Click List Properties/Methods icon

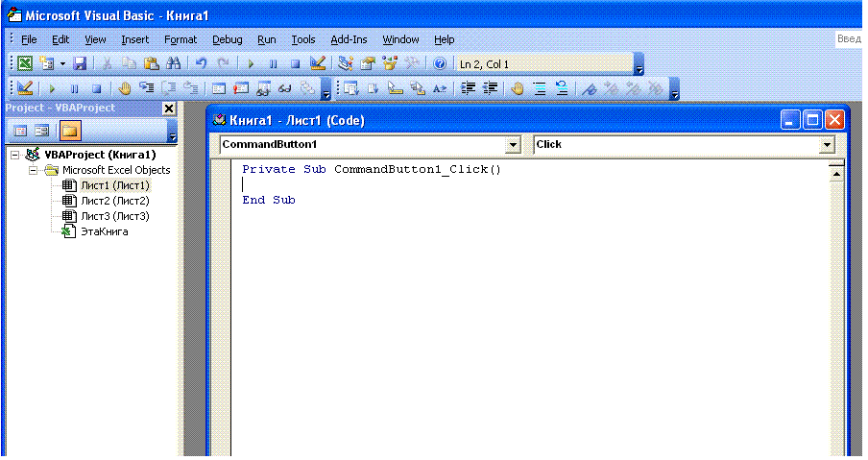pyautogui.click(x=351, y=88)
